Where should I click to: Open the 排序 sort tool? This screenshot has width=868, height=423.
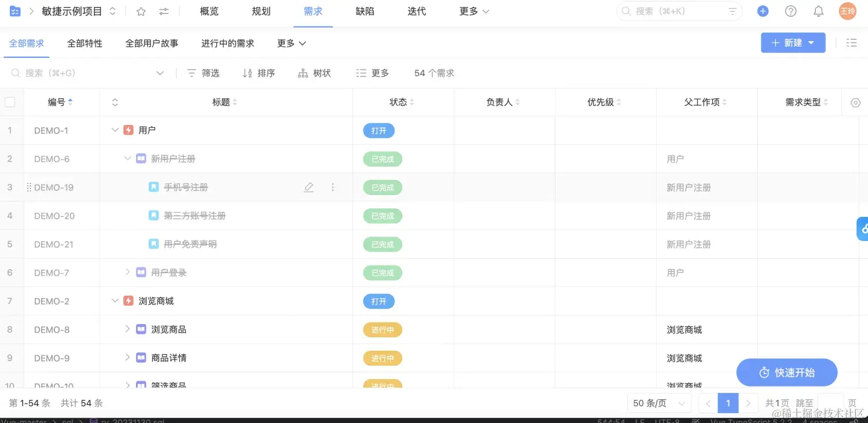tap(259, 73)
